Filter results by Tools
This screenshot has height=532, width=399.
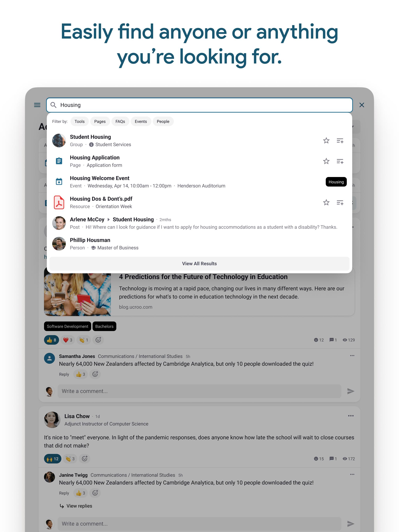click(79, 122)
